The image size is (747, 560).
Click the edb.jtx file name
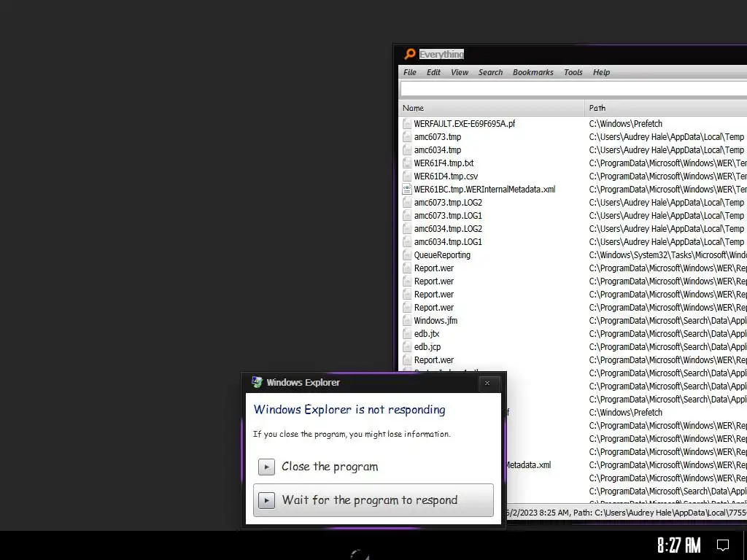426,334
